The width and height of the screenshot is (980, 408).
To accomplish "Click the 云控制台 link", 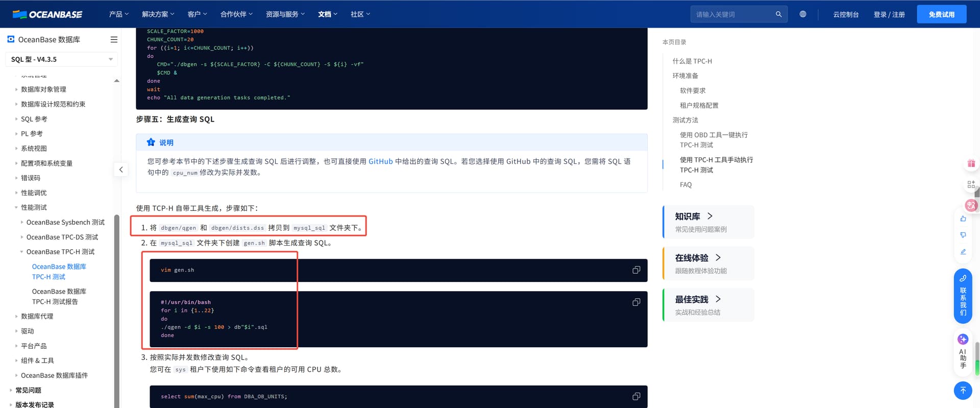I will pyautogui.click(x=846, y=14).
